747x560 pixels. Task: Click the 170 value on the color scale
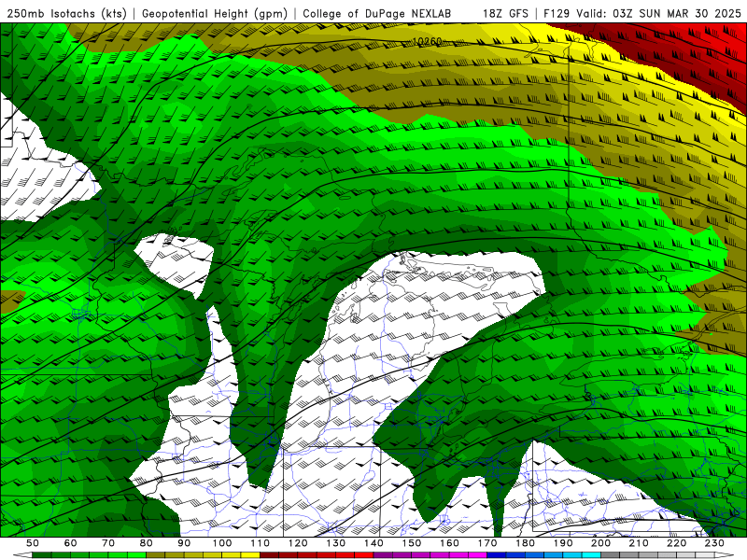pyautogui.click(x=487, y=543)
